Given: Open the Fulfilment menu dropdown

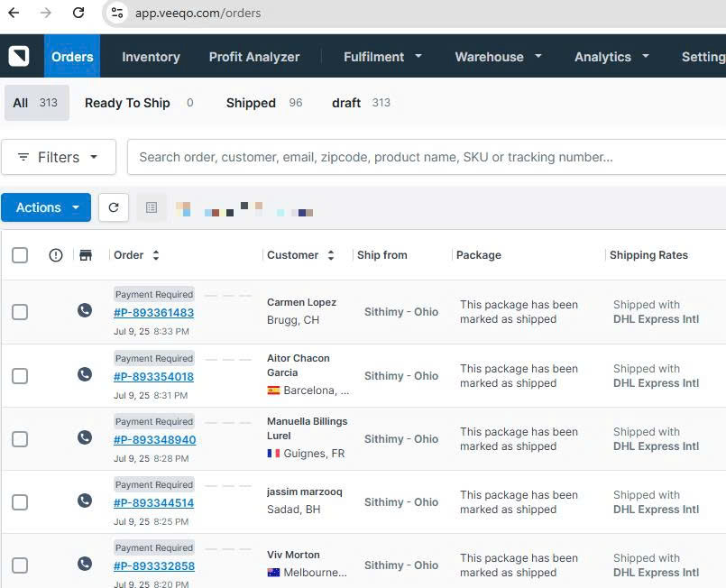Looking at the screenshot, I should 382,56.
